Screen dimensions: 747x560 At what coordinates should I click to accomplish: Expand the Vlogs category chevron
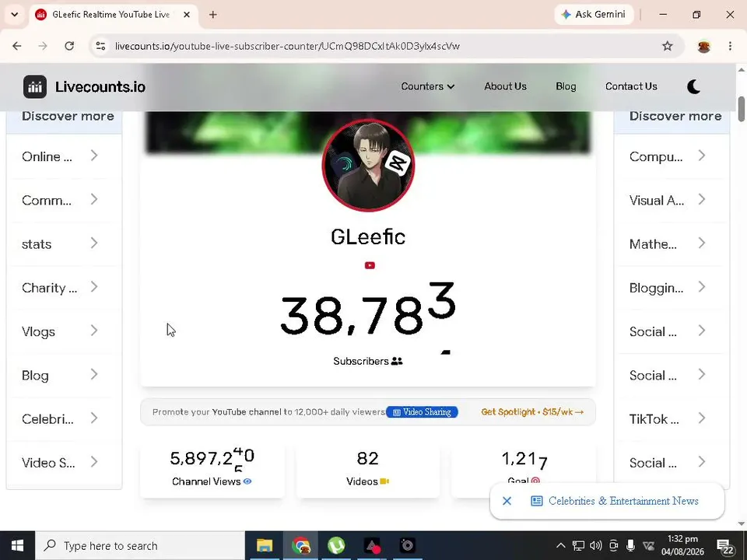94,331
